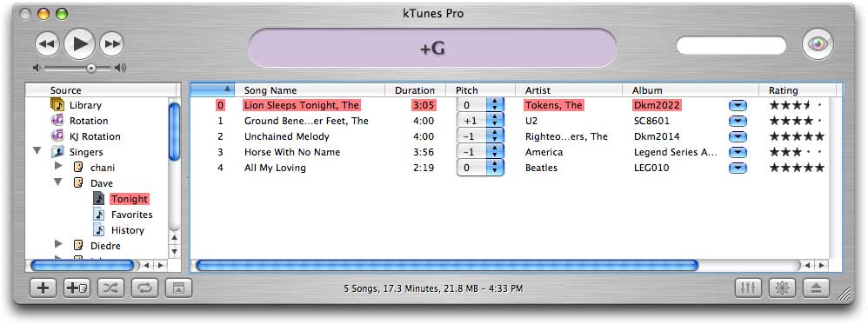Click artist 'America'
This screenshot has width=868, height=324.
coord(544,152)
